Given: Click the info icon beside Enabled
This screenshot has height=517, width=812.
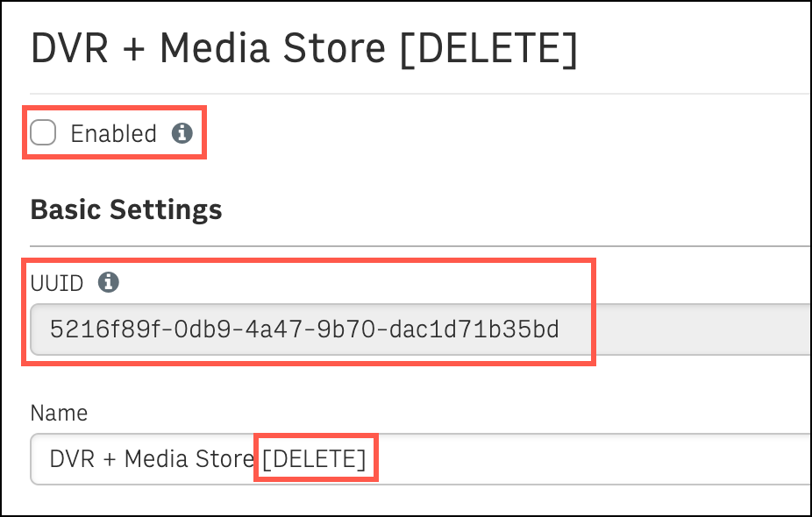Looking at the screenshot, I should click(182, 133).
